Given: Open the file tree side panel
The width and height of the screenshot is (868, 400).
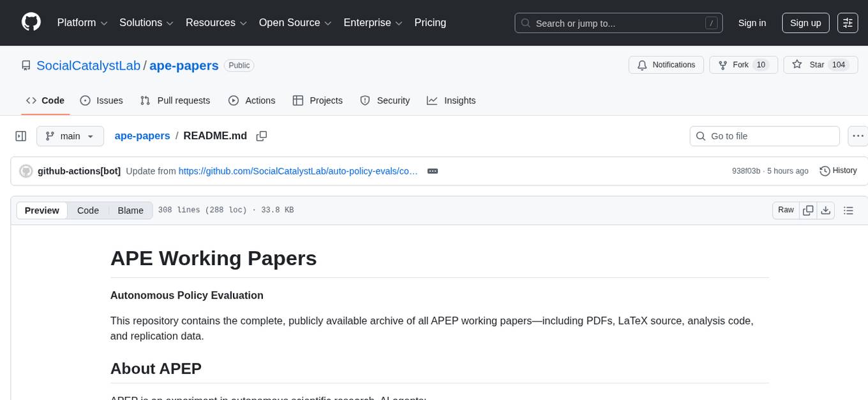Looking at the screenshot, I should pyautogui.click(x=20, y=135).
